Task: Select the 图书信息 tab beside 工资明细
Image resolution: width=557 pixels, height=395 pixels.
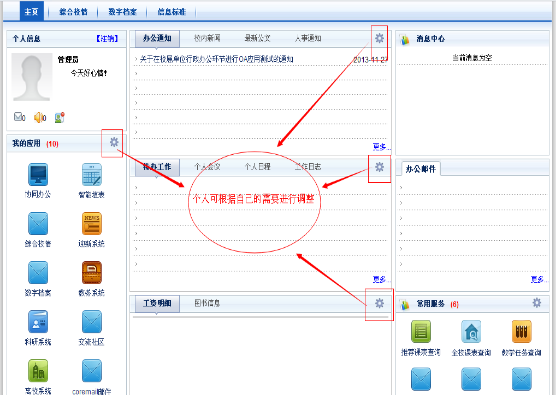Action: (x=207, y=303)
